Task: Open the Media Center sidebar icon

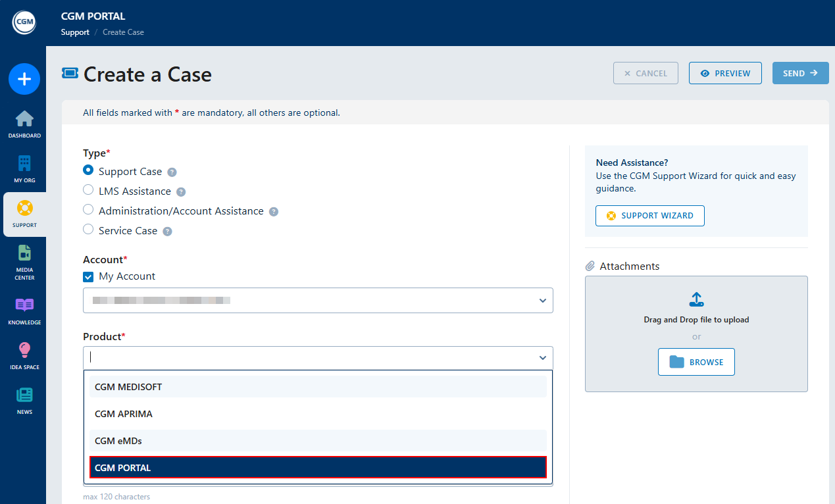Action: coord(24,253)
